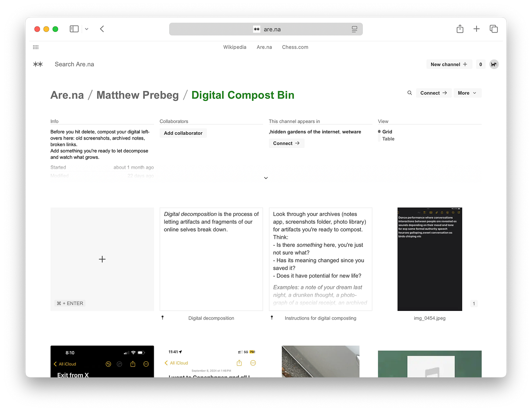This screenshot has height=411, width=532.
Task: Click Digital Compost Bin channel title
Action: coord(243,95)
